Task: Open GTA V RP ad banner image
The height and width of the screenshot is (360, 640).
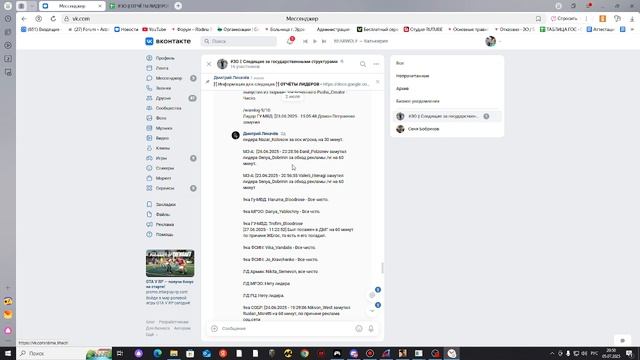Action: (170, 264)
